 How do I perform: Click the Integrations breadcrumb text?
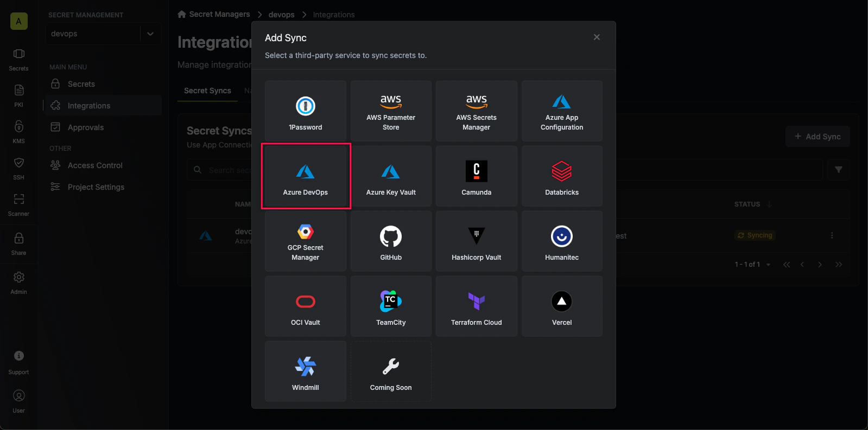(334, 15)
